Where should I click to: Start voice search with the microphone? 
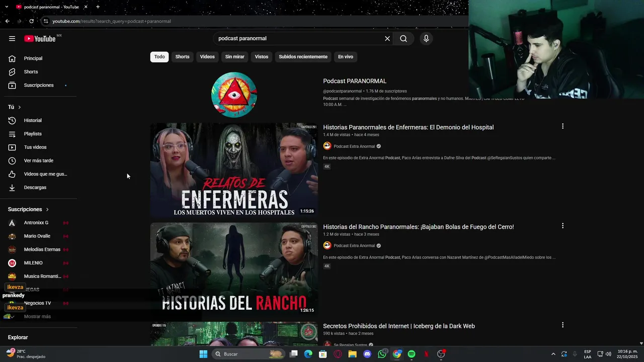(x=426, y=38)
